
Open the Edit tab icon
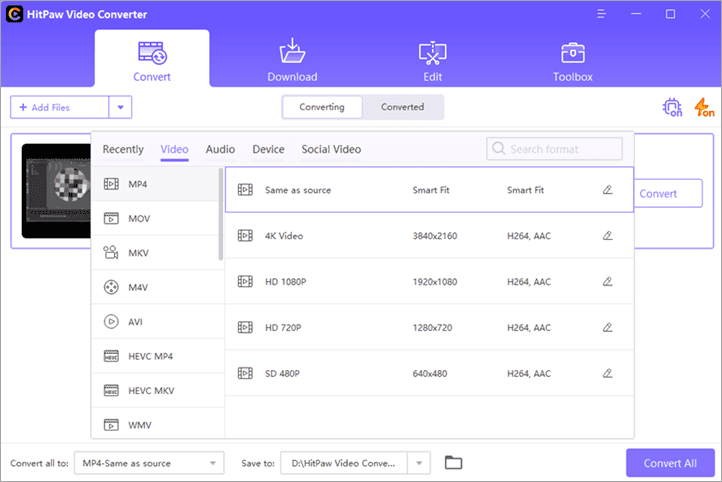pos(432,52)
